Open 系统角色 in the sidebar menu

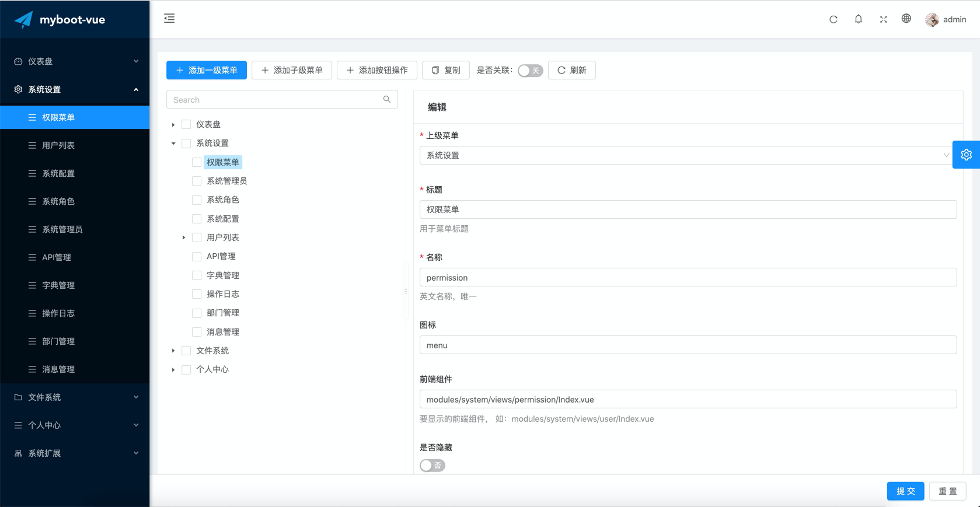[x=75, y=201]
